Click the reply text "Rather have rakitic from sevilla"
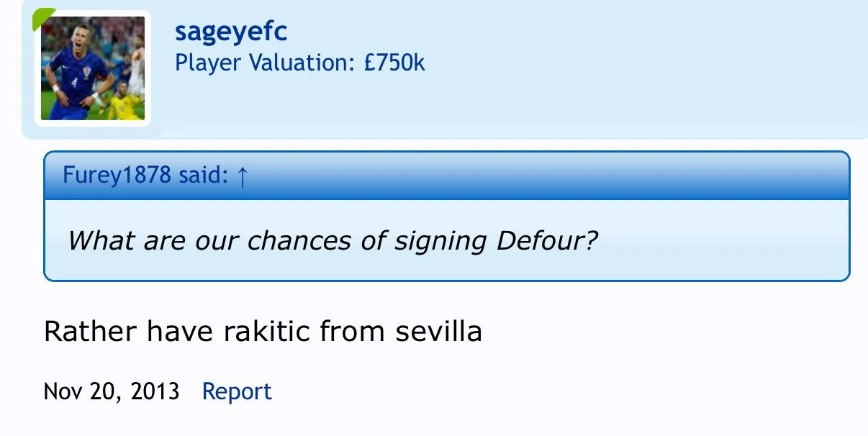The width and height of the screenshot is (868, 436). tap(263, 332)
